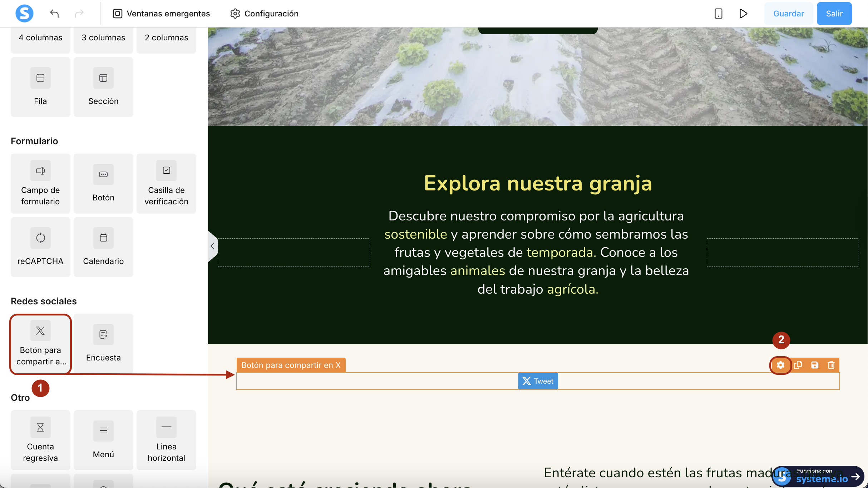Open settings gear of X share block

780,365
